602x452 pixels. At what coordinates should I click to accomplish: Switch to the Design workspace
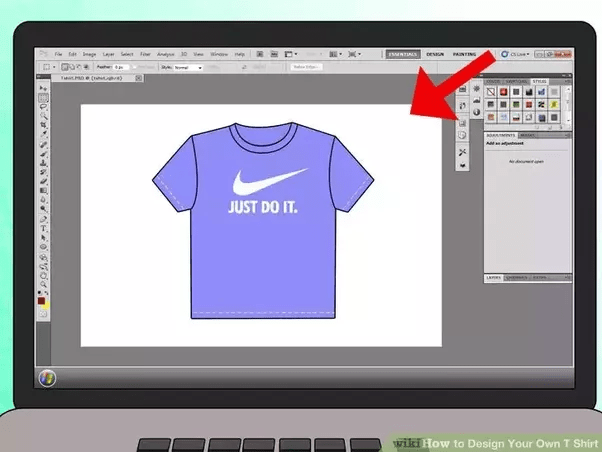coord(435,54)
